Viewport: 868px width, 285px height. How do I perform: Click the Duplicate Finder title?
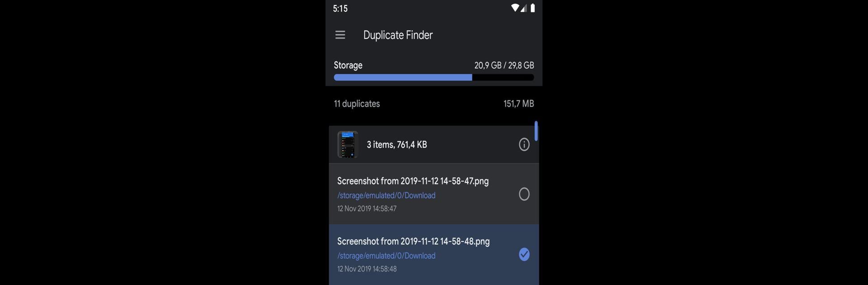(398, 35)
